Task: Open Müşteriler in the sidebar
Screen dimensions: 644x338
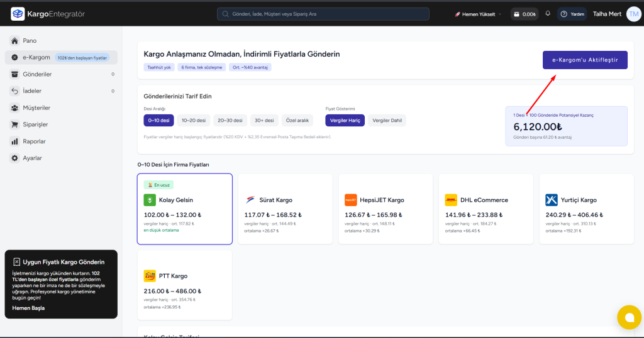Action: (x=61, y=108)
